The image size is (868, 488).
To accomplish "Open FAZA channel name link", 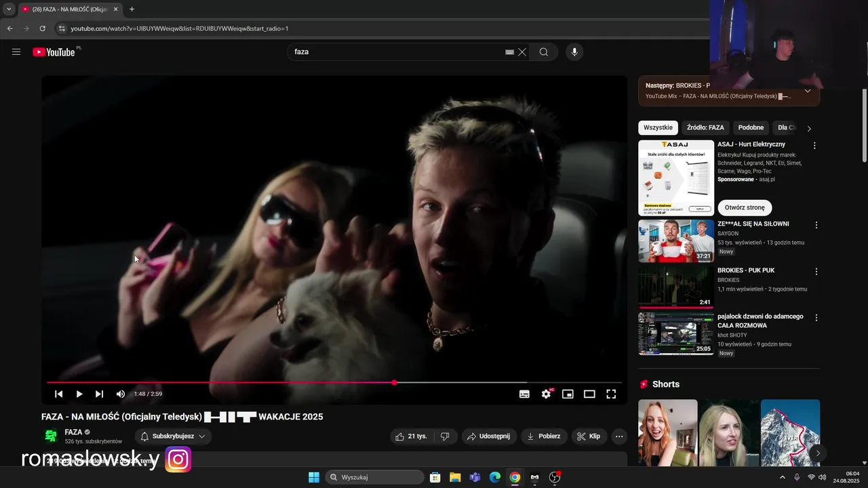I will (x=73, y=432).
